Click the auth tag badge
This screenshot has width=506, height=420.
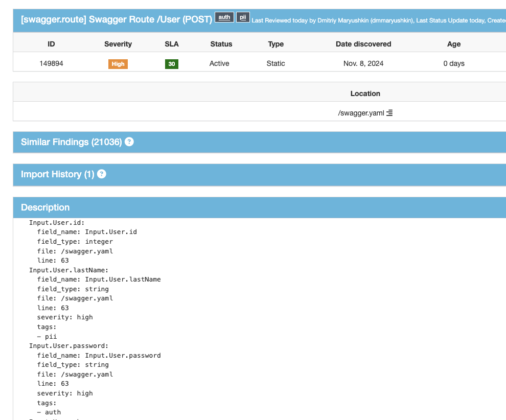click(x=224, y=17)
